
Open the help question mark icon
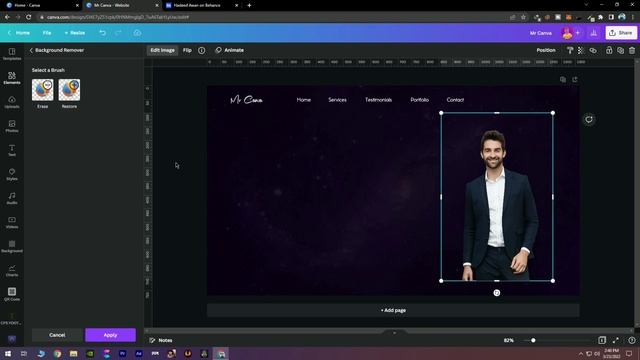(x=631, y=340)
